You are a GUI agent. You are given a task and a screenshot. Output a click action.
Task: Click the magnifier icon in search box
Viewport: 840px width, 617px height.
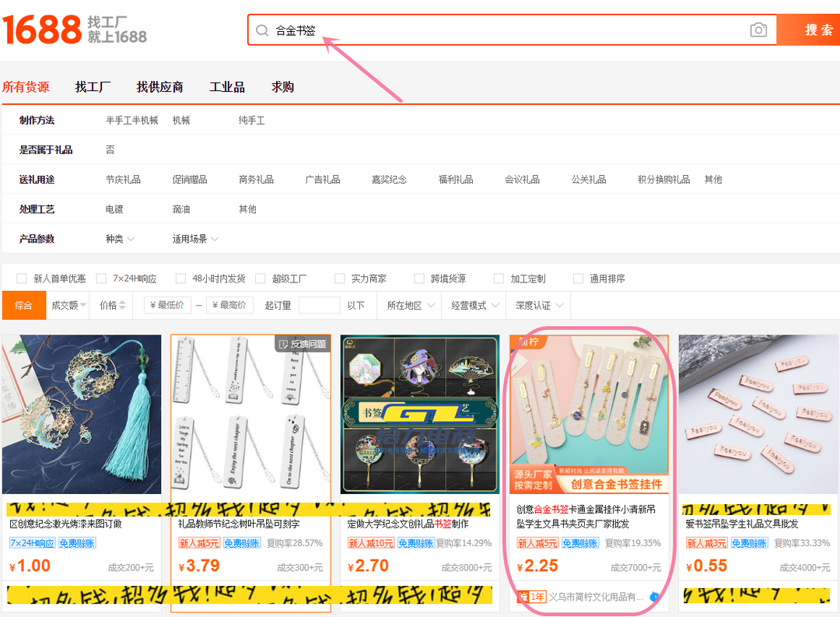tap(262, 30)
